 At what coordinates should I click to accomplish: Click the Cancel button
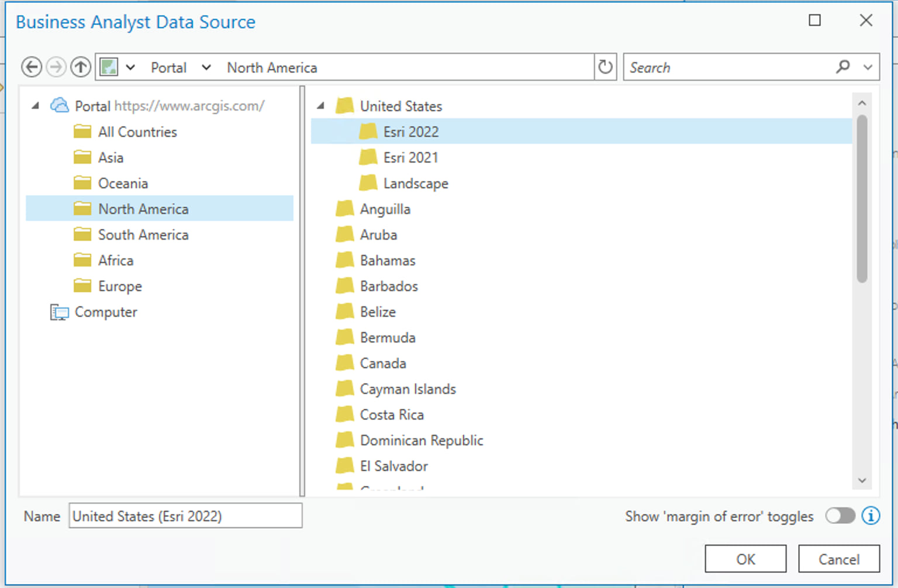[839, 558]
